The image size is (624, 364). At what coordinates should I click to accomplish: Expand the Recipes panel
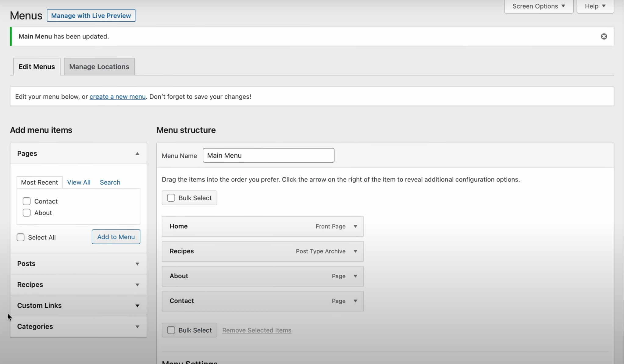[137, 285]
